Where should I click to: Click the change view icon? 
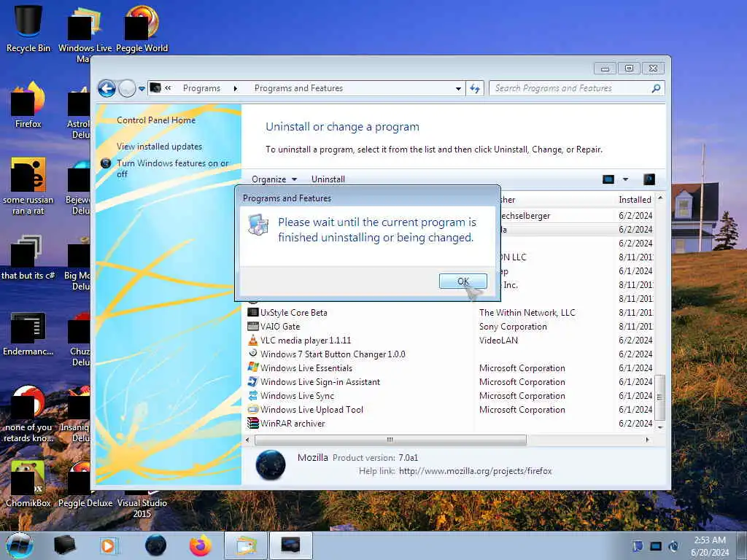[608, 179]
